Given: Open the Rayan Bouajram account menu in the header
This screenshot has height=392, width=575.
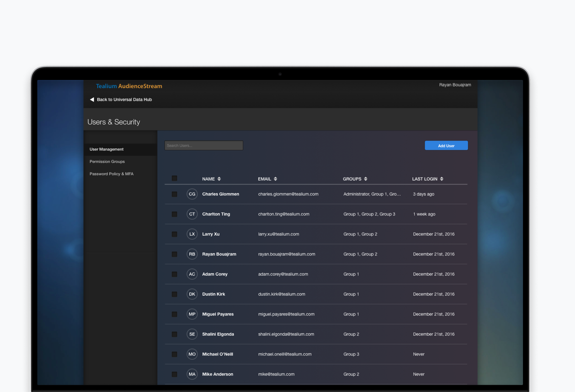Looking at the screenshot, I should [x=455, y=85].
